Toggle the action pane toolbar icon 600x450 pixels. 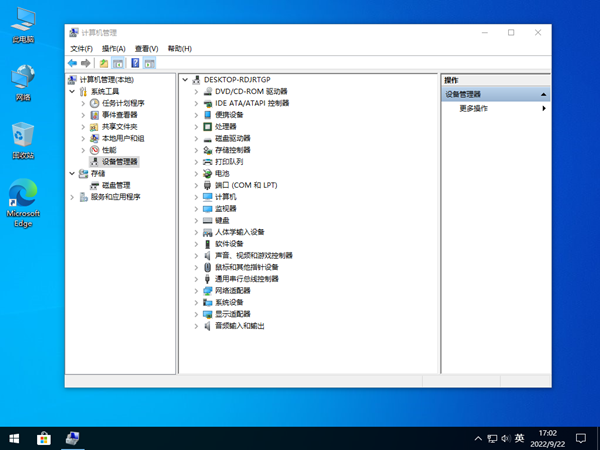pos(149,63)
